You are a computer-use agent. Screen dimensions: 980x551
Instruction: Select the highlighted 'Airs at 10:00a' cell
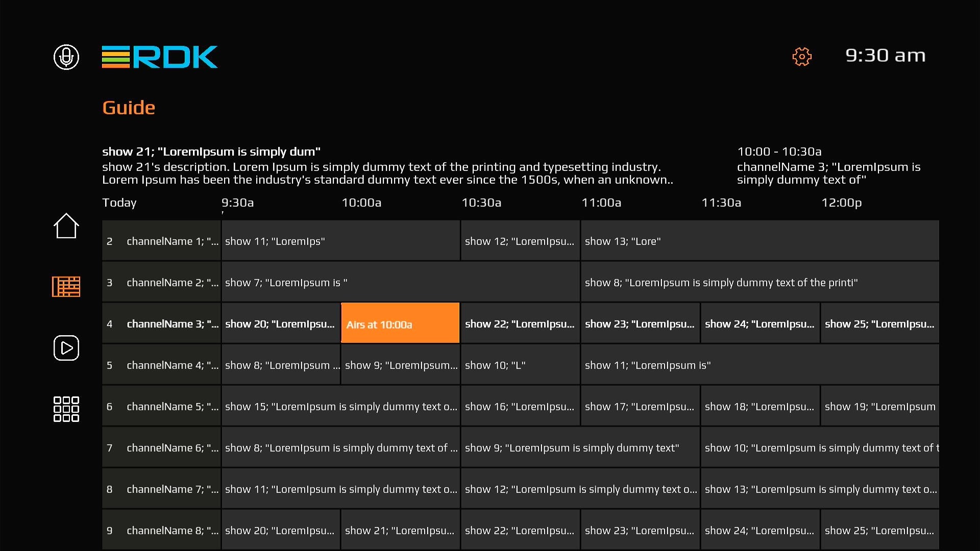tap(400, 324)
